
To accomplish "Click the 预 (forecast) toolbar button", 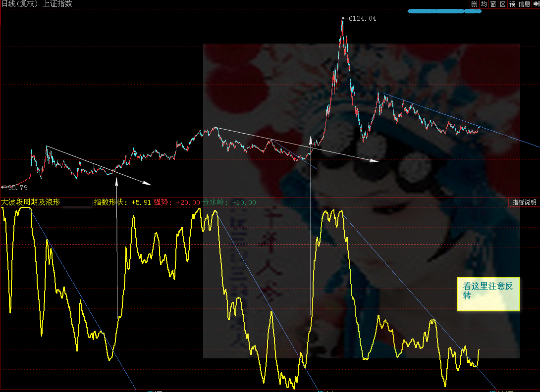I will coord(512,4).
